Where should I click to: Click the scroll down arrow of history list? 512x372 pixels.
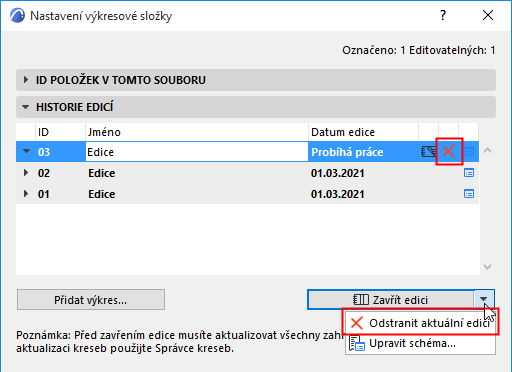click(x=487, y=267)
